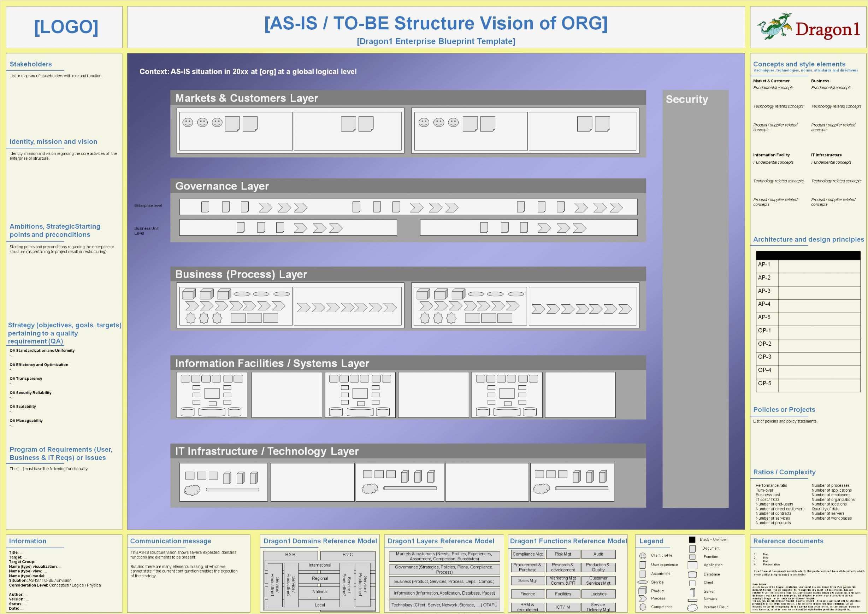Select the Document icon in the legend
Screen dimensions: 868x614
pos(692,549)
